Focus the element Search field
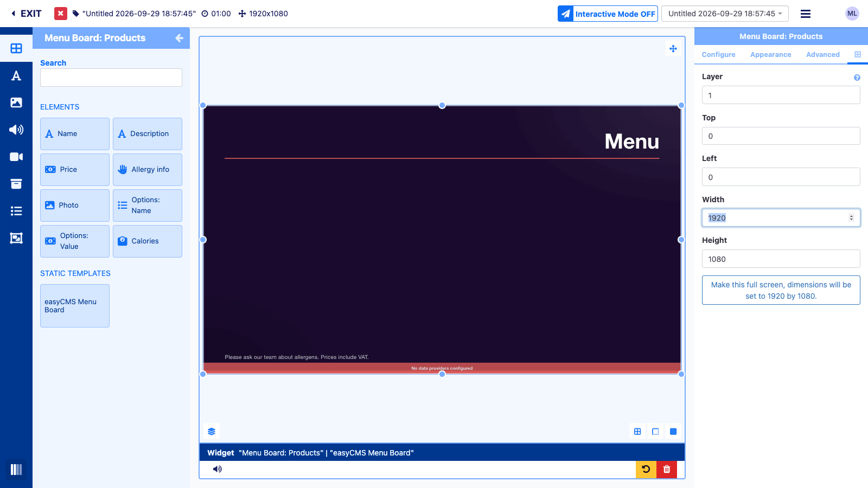The height and width of the screenshot is (488, 868). (x=111, y=78)
